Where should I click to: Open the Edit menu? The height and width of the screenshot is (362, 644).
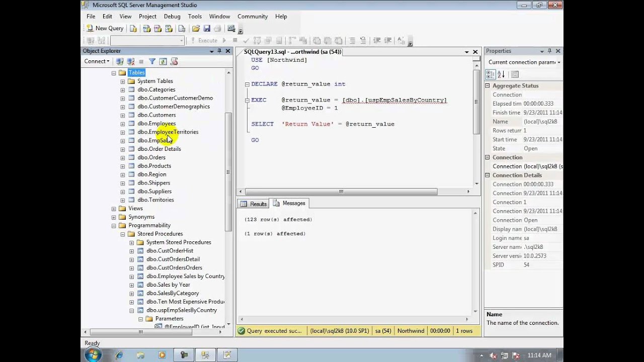coord(107,17)
